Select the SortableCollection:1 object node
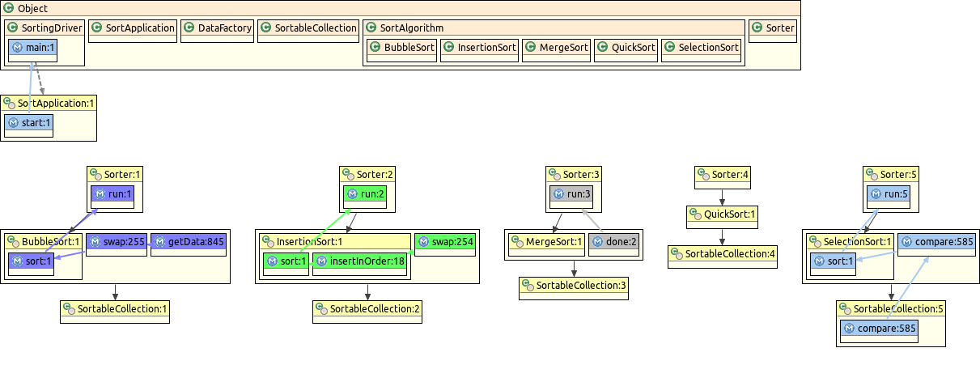 [115, 309]
